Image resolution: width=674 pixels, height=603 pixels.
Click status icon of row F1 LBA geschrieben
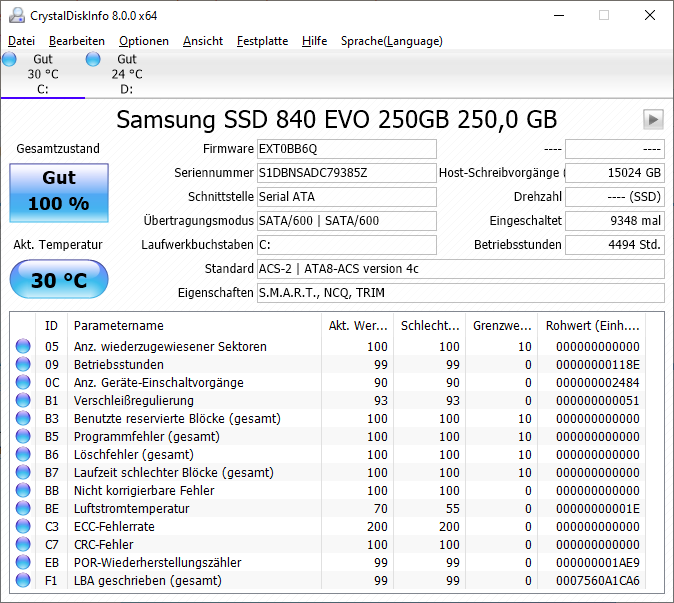pyautogui.click(x=23, y=581)
